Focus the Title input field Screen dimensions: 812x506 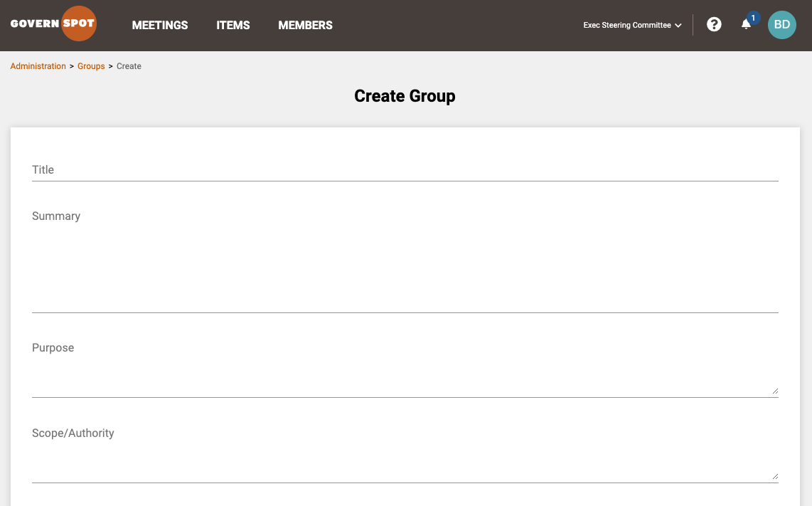click(405, 169)
